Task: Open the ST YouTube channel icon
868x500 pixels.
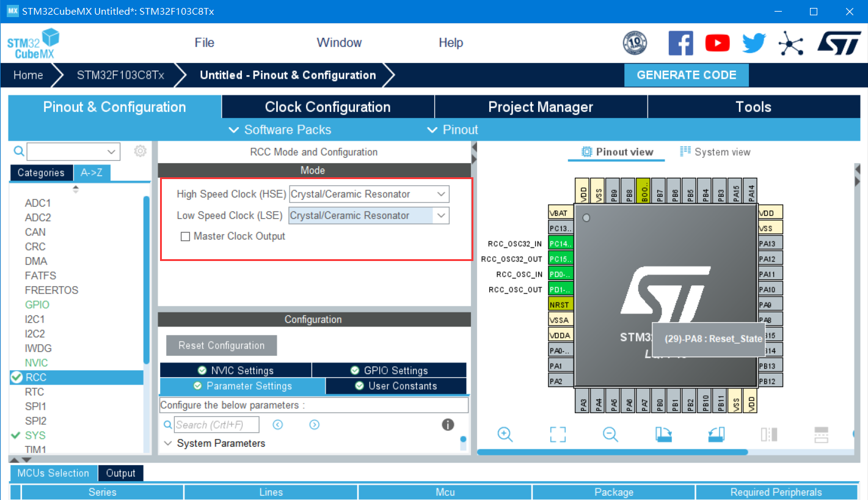Action: 717,43
